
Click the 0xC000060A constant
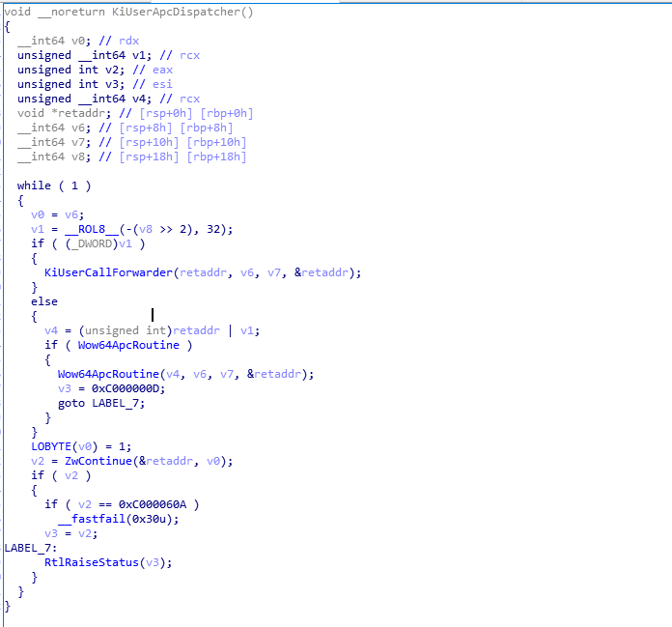pyautogui.click(x=153, y=504)
